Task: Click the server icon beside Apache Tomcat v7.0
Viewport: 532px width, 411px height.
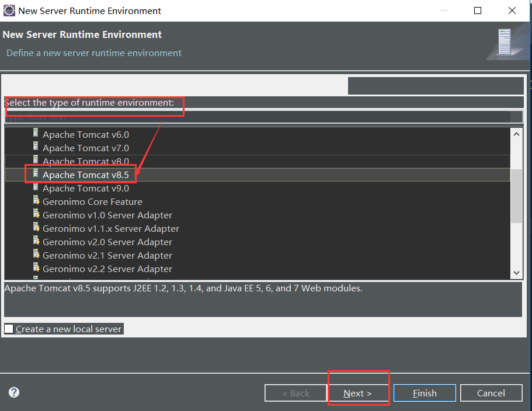Action: [36, 146]
